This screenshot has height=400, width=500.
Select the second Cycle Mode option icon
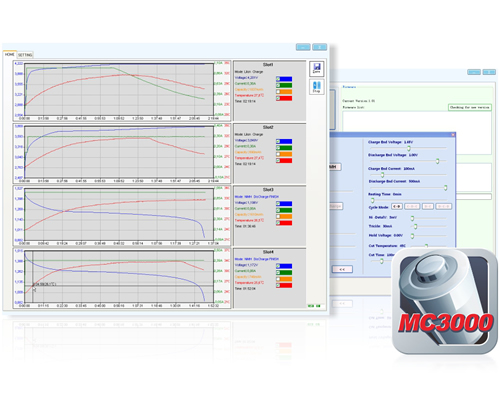point(412,207)
